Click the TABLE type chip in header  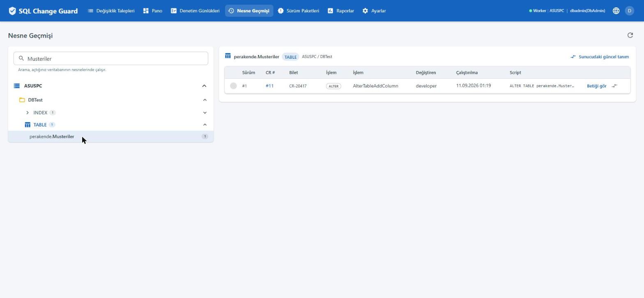click(x=290, y=57)
